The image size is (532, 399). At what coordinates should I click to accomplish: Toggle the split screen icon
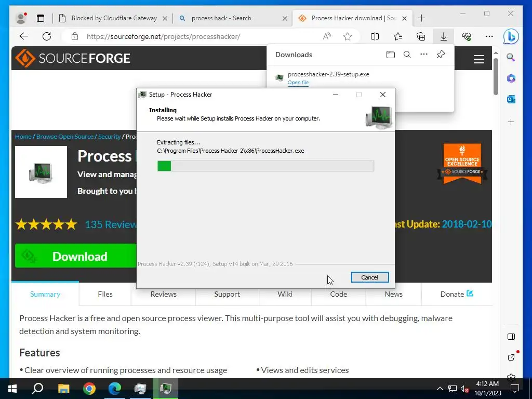[x=375, y=36]
